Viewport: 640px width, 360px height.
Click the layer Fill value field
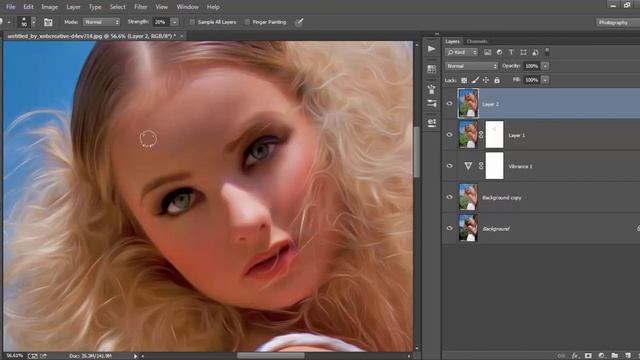531,80
